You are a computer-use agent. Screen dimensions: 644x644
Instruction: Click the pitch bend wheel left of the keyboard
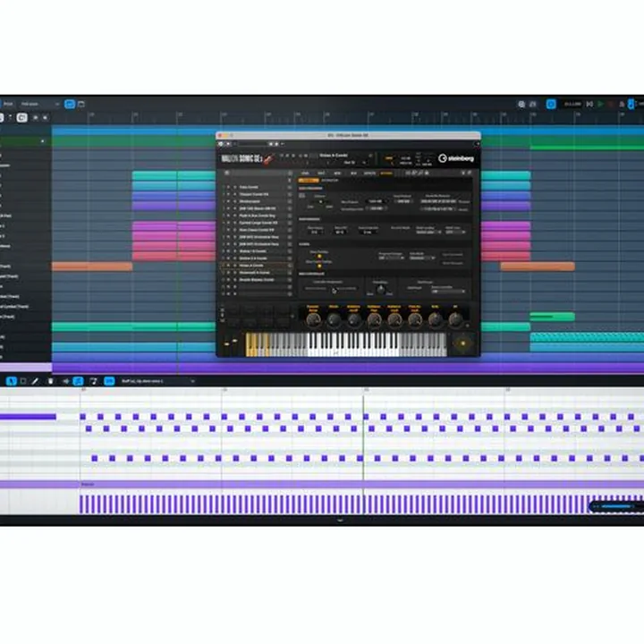point(226,343)
